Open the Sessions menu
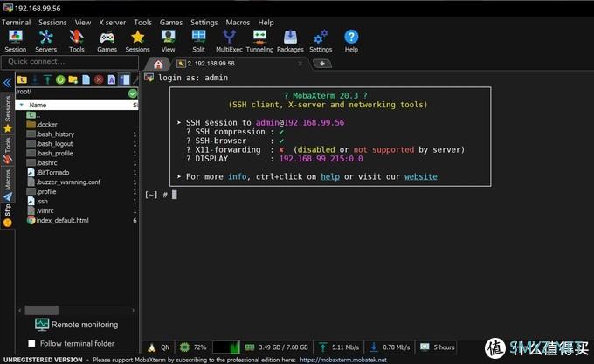 pos(52,23)
